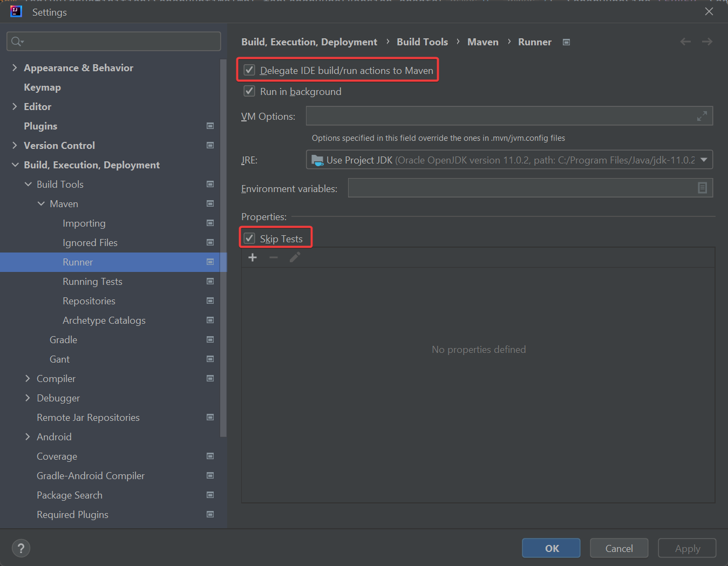Open the Keymap settings page
Screen dimensions: 728x566
(x=42, y=87)
